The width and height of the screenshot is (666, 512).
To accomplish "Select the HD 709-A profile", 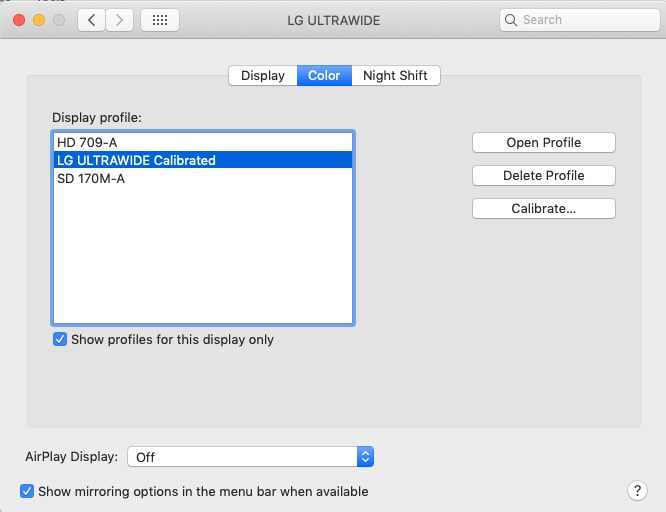I will pos(203,142).
